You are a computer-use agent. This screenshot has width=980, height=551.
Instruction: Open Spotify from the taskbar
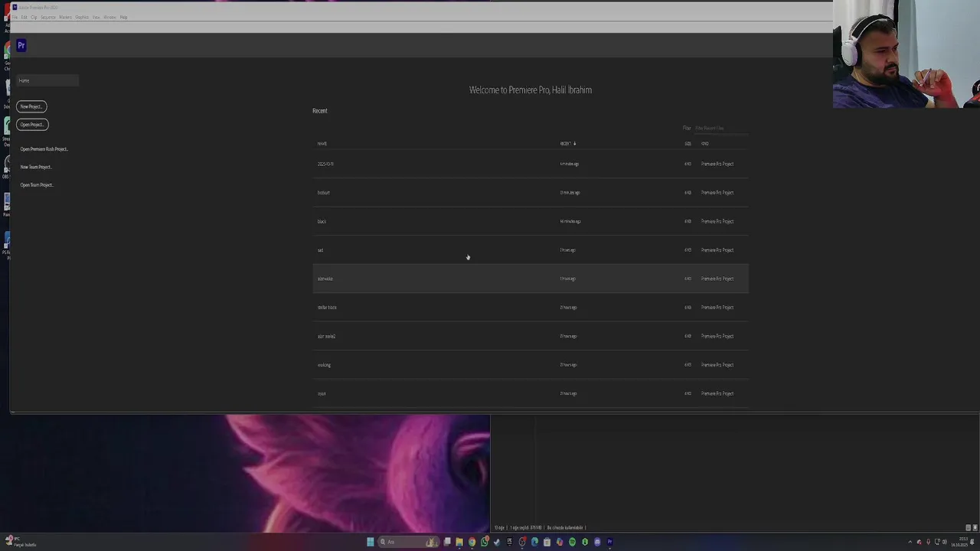573,542
